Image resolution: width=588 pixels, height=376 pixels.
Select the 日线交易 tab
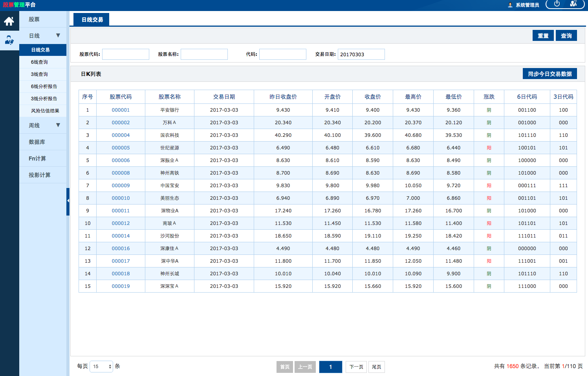point(92,20)
